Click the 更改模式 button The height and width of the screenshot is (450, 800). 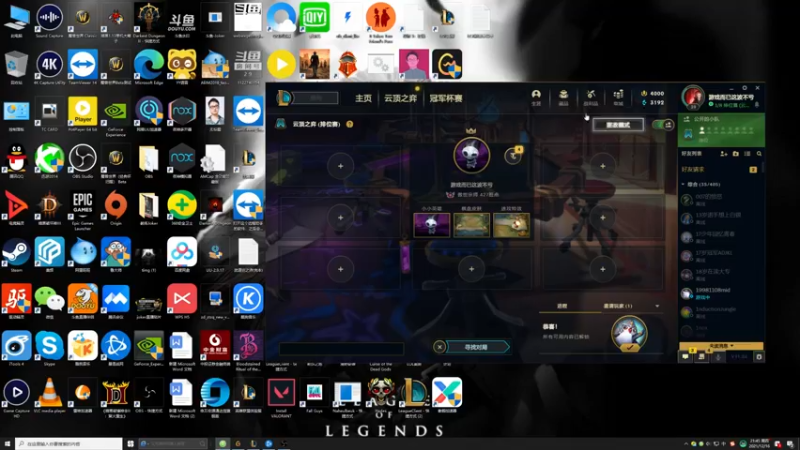[x=618, y=124]
